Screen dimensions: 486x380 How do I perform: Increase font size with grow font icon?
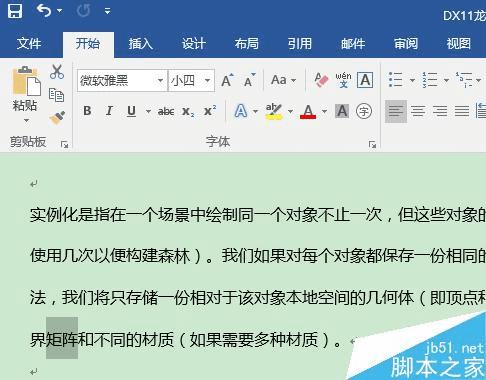coord(227,80)
